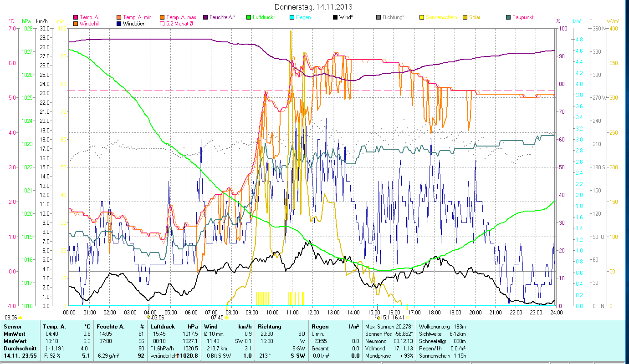Click the Temp. A. min legend swatch
This screenshot has height=364, width=629.
click(x=119, y=17)
